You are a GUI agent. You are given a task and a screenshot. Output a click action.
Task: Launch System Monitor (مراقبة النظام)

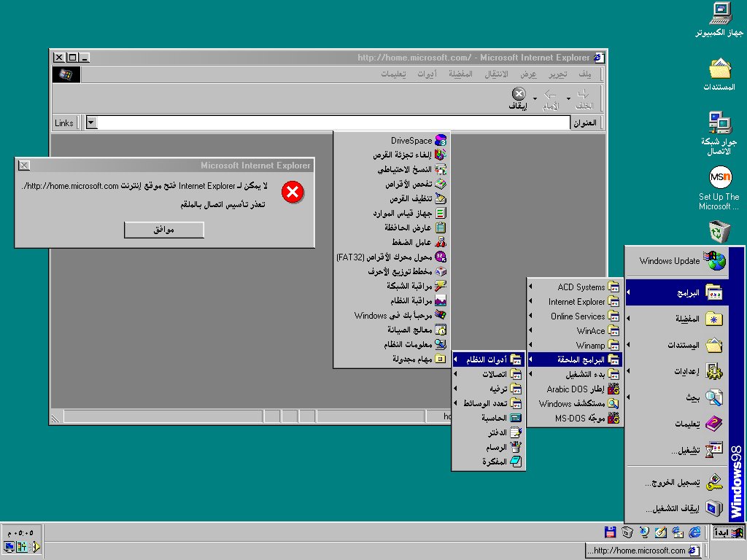click(392, 300)
